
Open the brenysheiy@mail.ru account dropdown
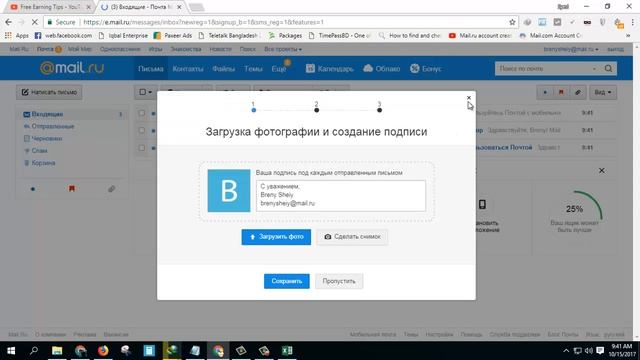[x=571, y=49]
